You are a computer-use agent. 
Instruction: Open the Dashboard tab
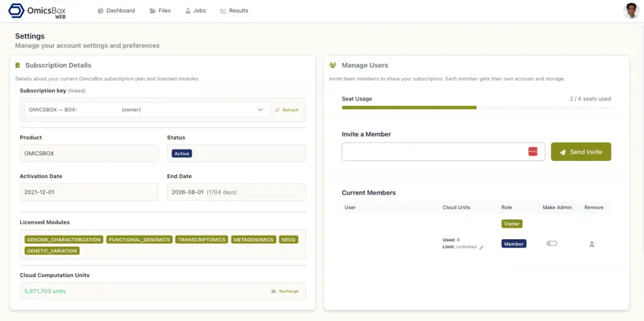pyautogui.click(x=116, y=11)
